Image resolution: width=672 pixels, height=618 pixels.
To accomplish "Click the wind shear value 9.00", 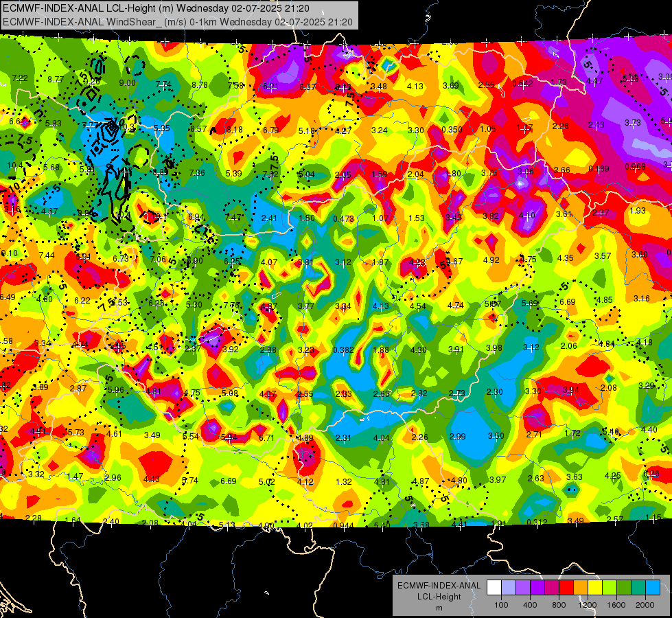I will pos(127,83).
